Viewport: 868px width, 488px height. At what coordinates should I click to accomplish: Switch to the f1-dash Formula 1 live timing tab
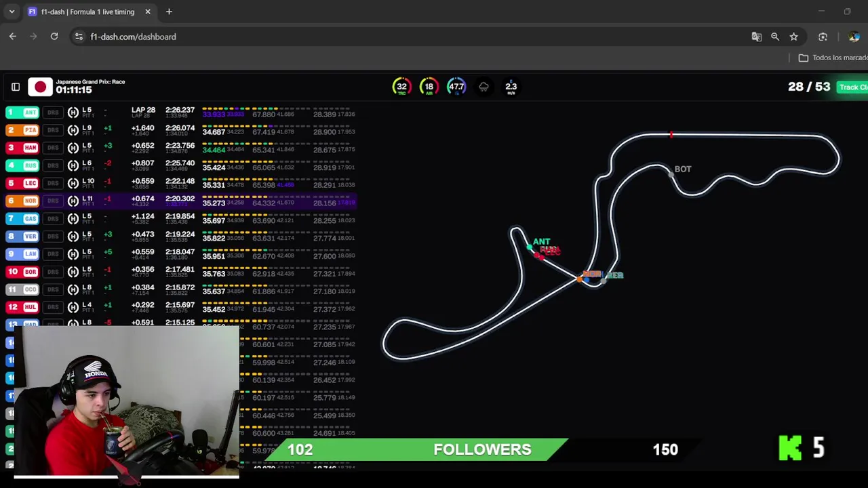88,12
